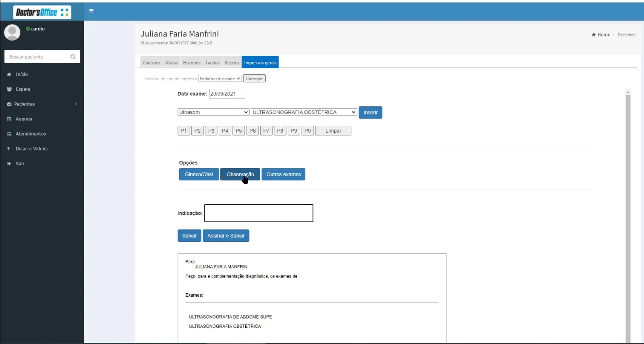Click the P7 preset button
644x344 pixels.
[x=266, y=131]
